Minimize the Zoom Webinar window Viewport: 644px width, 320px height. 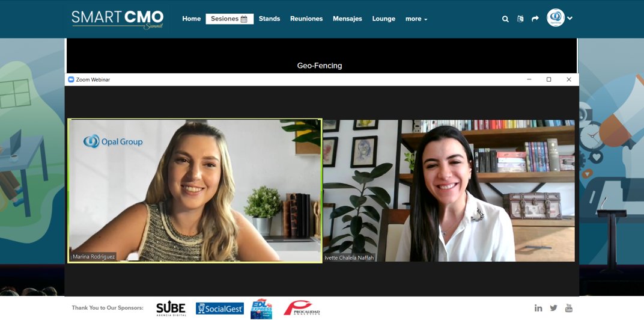(529, 79)
